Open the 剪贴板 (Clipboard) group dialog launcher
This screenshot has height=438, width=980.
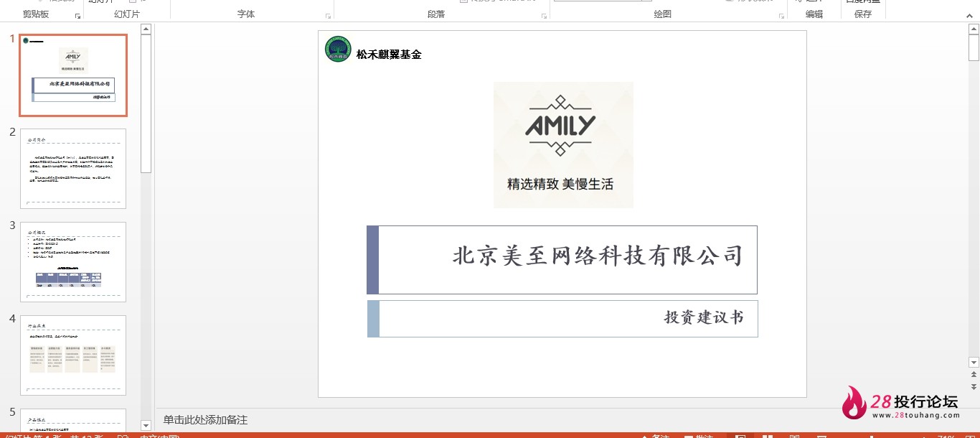77,15
